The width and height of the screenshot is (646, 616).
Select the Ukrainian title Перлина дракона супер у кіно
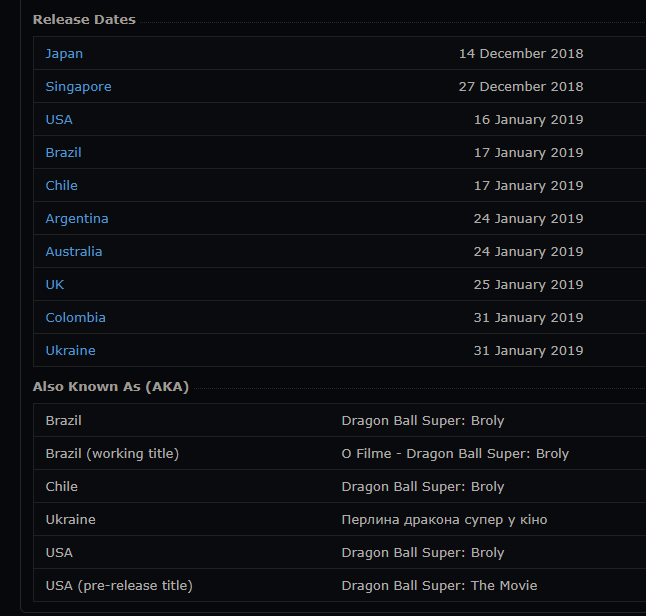[444, 520]
